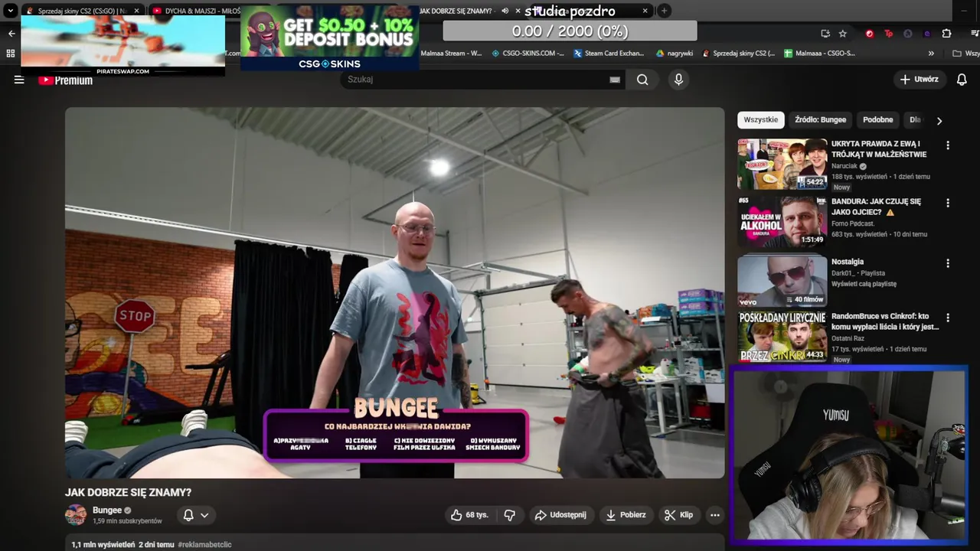Select the Źródło: Bungee filter chip
This screenshot has height=551, width=980.
tap(820, 120)
